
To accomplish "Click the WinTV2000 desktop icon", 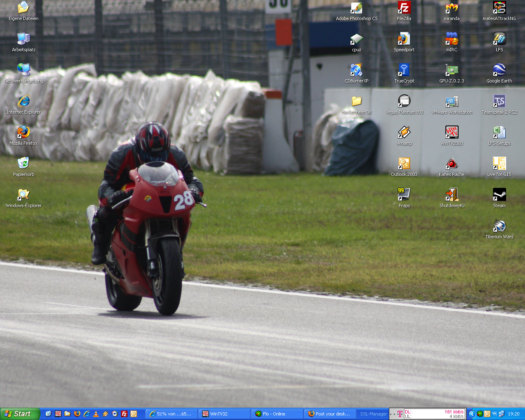I will pos(452,136).
